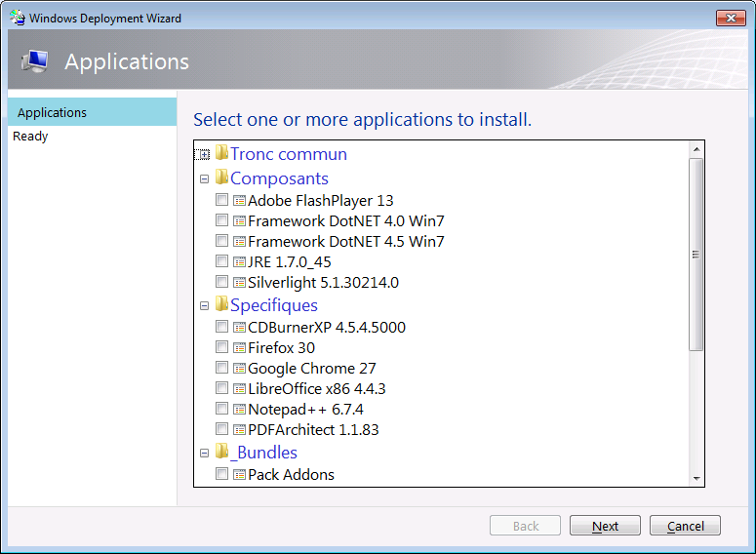Select the PDFArchitect 1.1.83 list entry

pyautogui.click(x=312, y=429)
